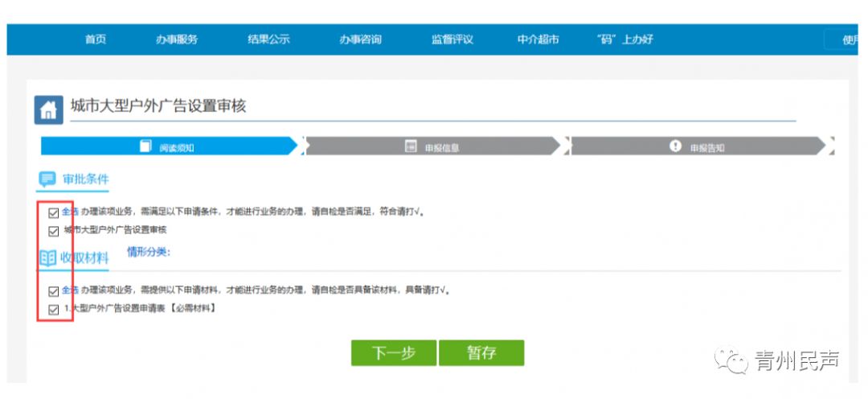The image size is (868, 399).
Task: Toggle 全选 checkbox under 收取材料
Action: (54, 291)
